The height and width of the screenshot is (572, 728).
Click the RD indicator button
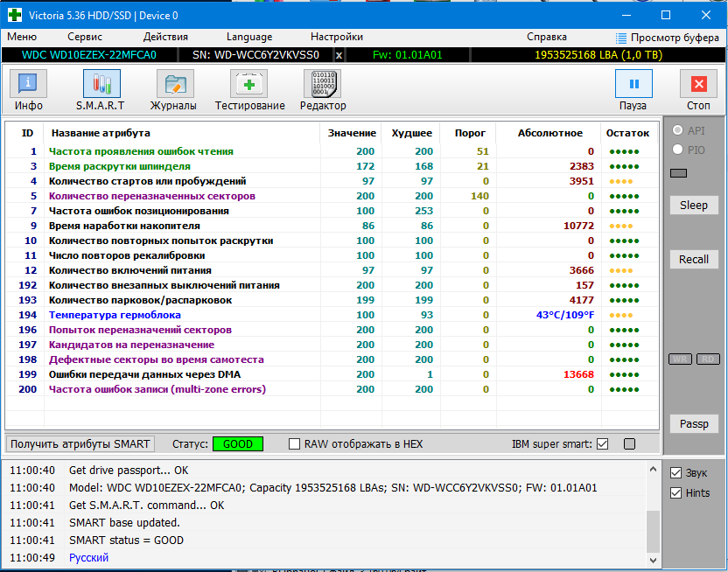[x=708, y=359]
